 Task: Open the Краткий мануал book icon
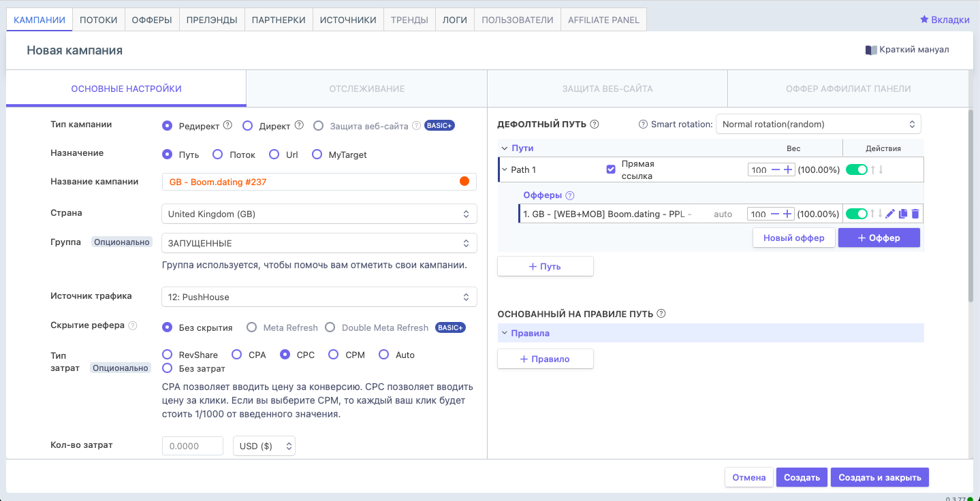point(871,50)
